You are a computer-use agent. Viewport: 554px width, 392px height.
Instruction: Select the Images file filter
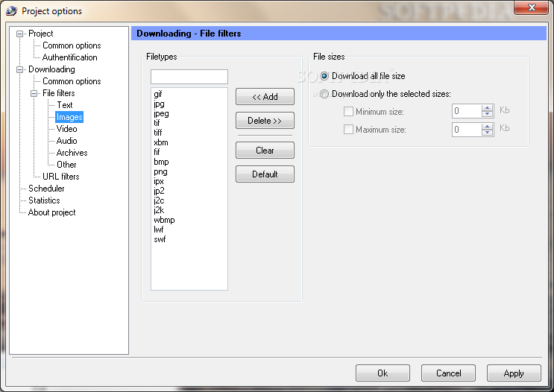[69, 117]
